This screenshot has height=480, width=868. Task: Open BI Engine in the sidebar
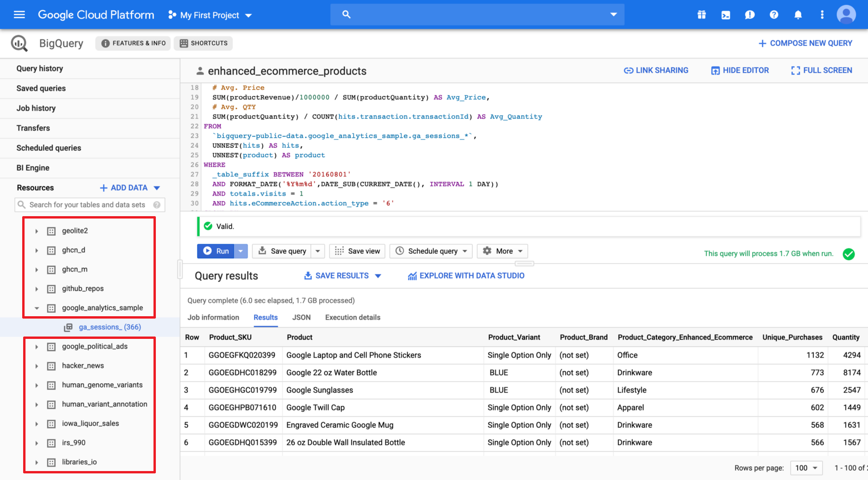[90, 168]
